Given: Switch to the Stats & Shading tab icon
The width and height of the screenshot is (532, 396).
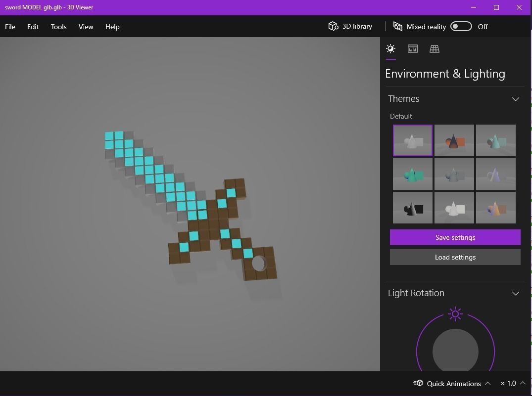Looking at the screenshot, I should point(413,49).
